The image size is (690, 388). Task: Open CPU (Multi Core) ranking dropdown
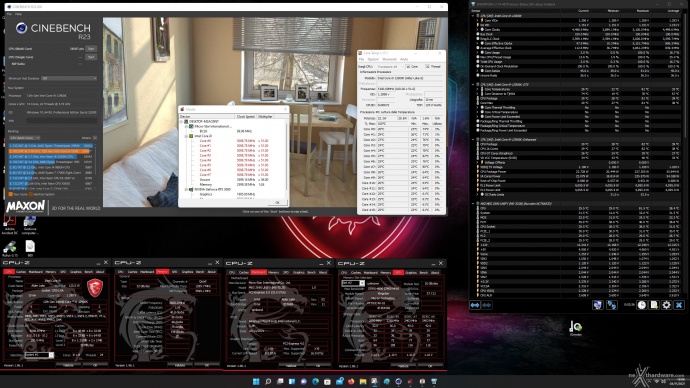click(24, 138)
